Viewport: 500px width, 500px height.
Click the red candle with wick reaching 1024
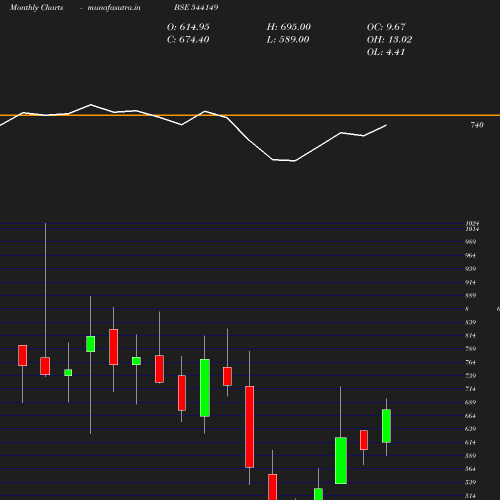pyautogui.click(x=45, y=366)
